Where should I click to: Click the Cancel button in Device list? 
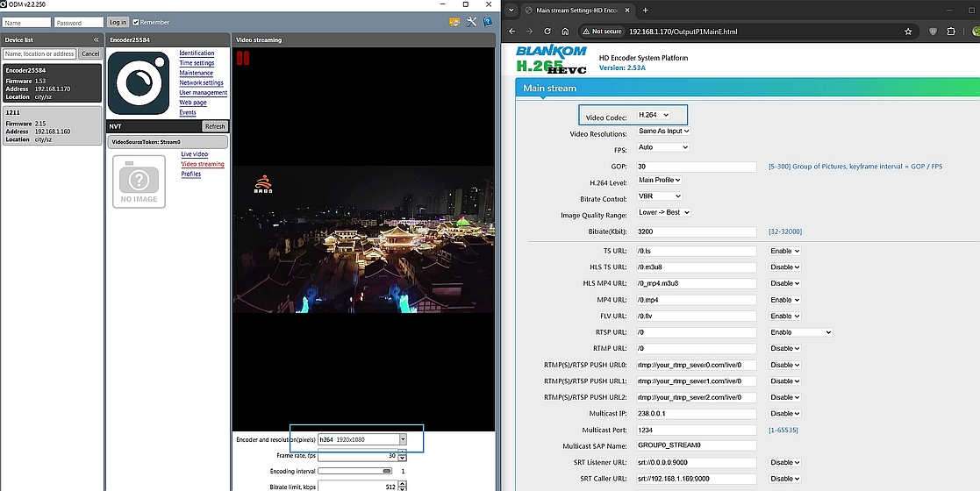tap(90, 53)
